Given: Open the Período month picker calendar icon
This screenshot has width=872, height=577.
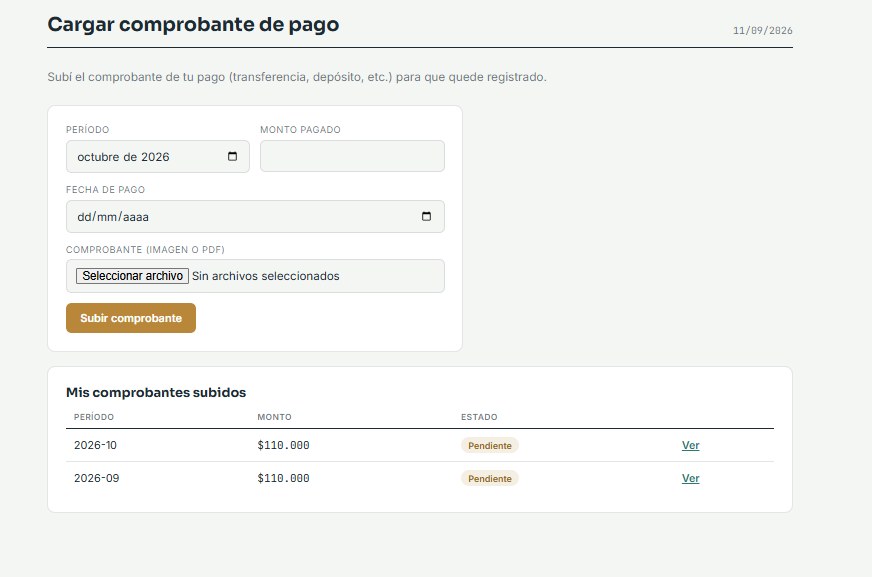Looking at the screenshot, I should pos(232,156).
